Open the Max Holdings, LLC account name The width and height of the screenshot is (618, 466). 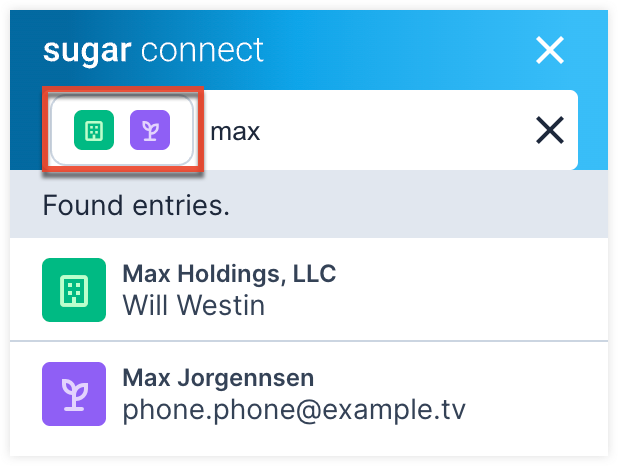pyautogui.click(x=229, y=273)
